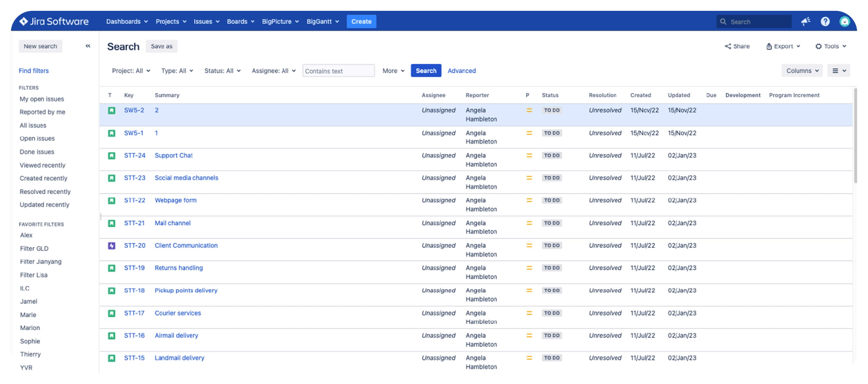Image resolution: width=868 pixels, height=384 pixels.
Task: Click the Jira Software logo
Action: point(54,21)
